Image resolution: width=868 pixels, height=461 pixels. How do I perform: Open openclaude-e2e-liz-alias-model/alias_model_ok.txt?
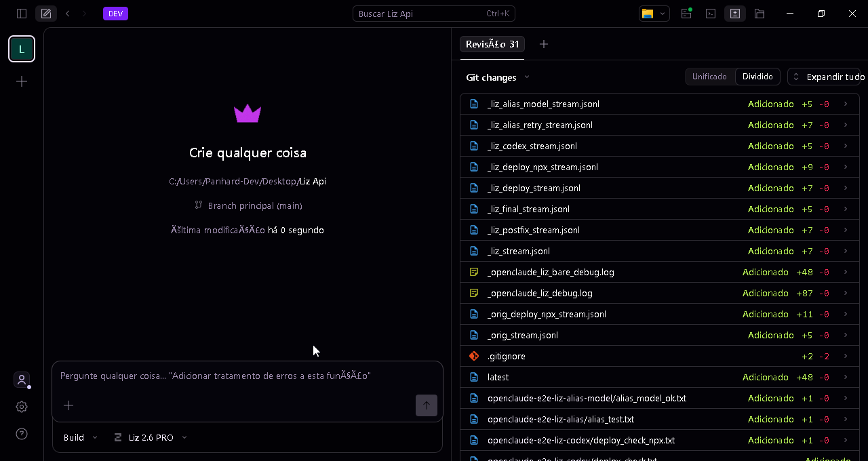tap(587, 398)
